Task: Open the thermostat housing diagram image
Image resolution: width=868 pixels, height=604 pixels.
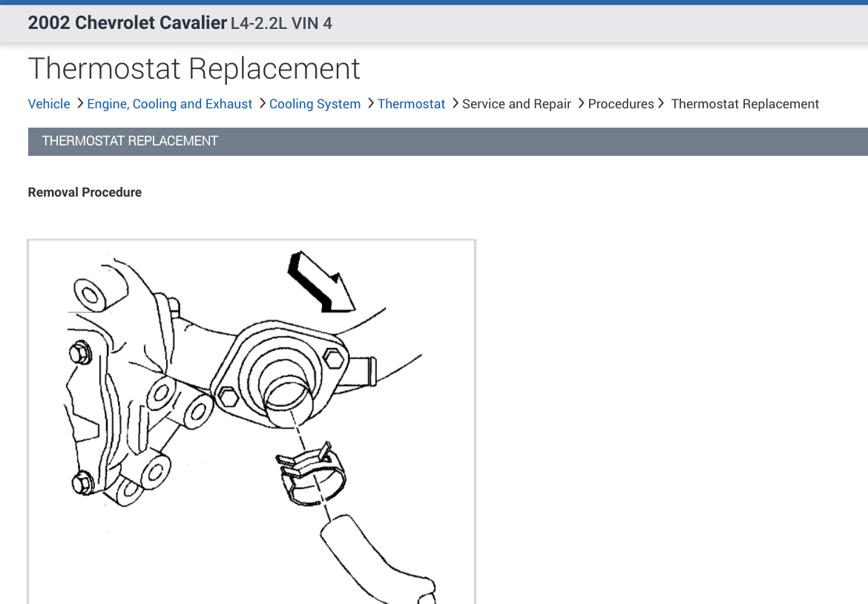Action: point(252,422)
